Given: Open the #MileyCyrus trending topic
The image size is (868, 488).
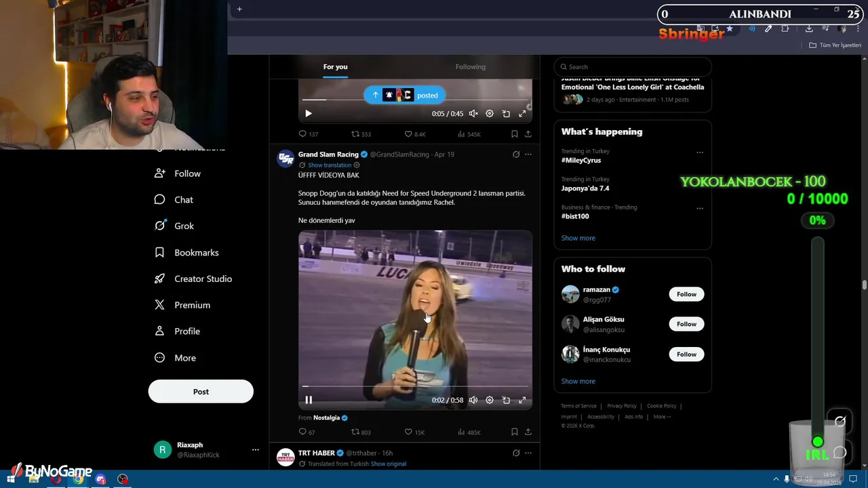Looking at the screenshot, I should 581,161.
